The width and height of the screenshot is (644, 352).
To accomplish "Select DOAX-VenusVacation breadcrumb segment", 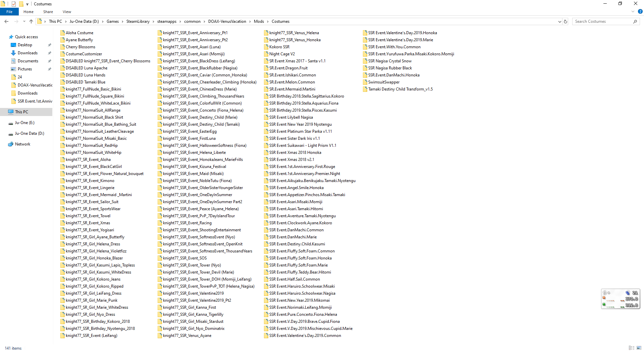I will (227, 21).
